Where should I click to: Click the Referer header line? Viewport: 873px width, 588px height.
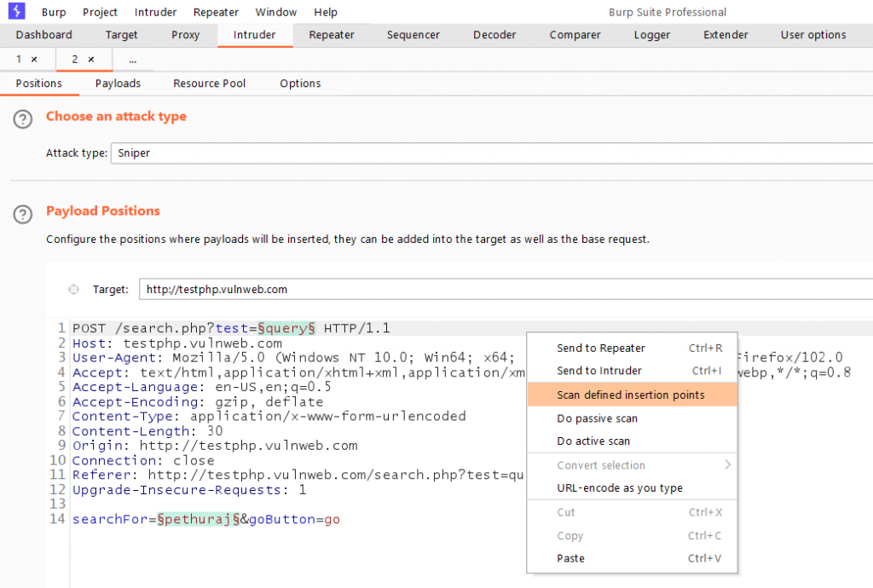(298, 475)
